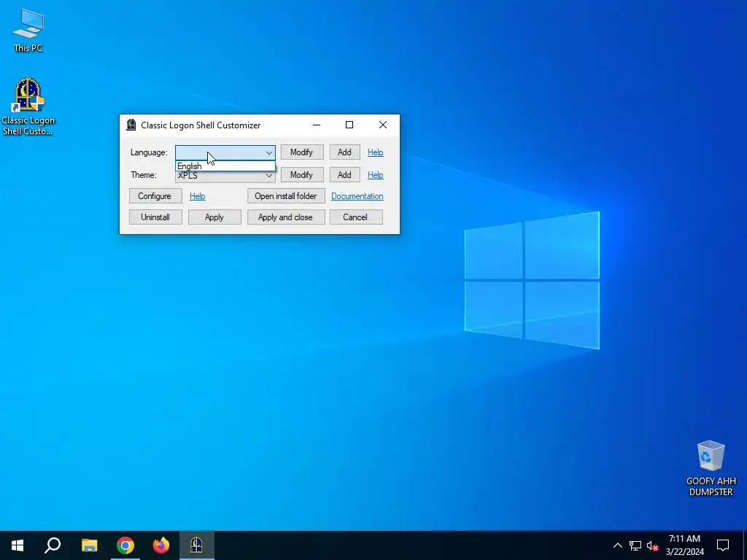Click the Uninstall button
The height and width of the screenshot is (560, 747).
click(155, 217)
